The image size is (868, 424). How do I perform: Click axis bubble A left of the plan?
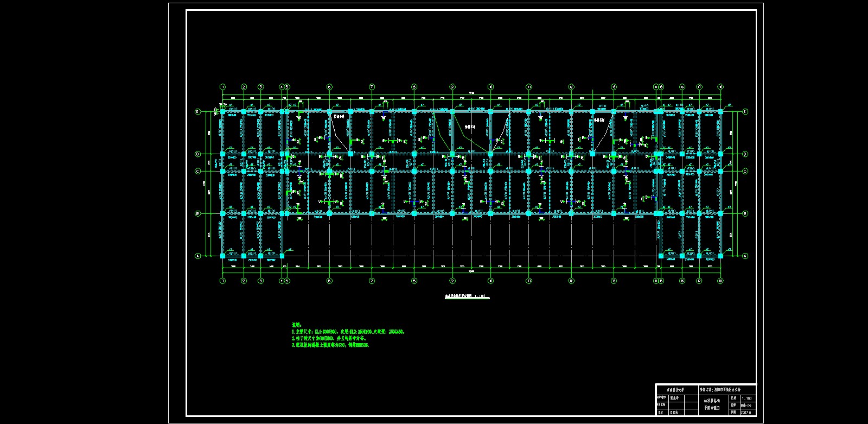pos(197,256)
